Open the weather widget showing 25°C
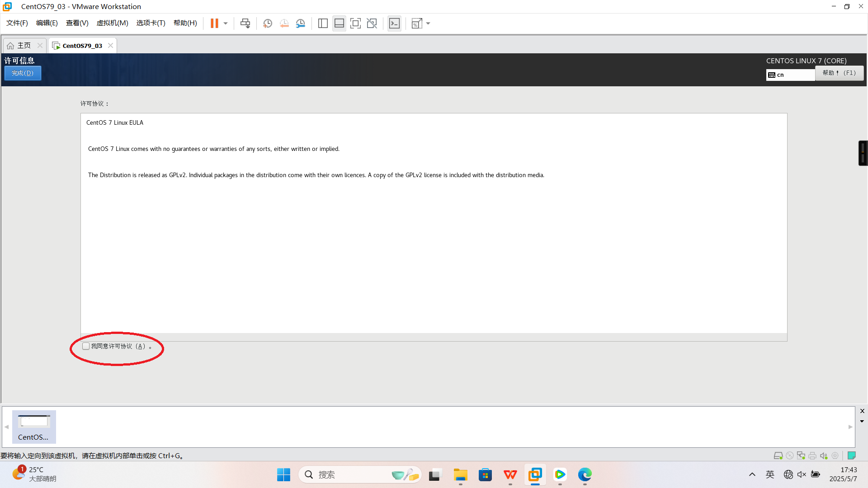The width and height of the screenshot is (868, 488). coord(34,474)
